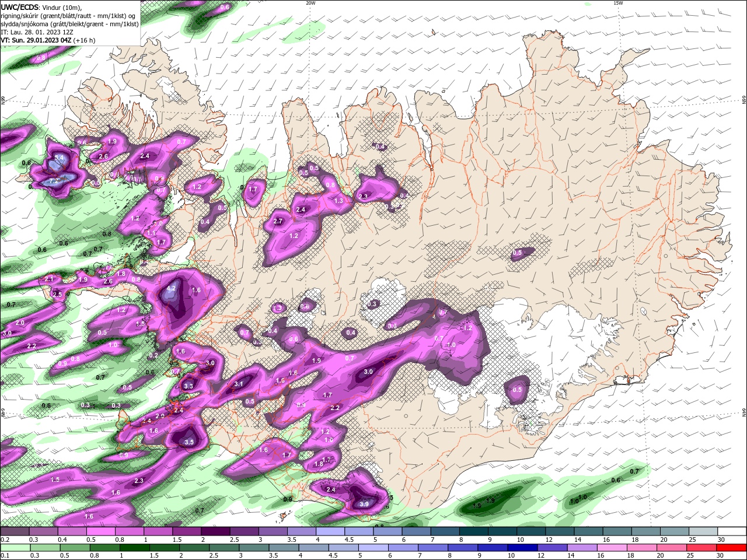Select the dark teal swatch between 8 and 9 on upper scale
Viewport: 747px width, 560px height.
click(473, 531)
